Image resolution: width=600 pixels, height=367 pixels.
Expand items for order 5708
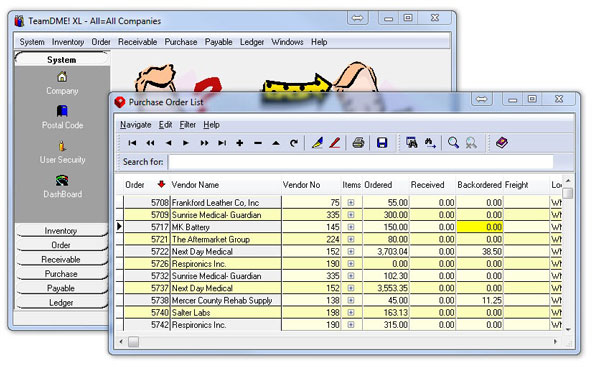pyautogui.click(x=351, y=202)
